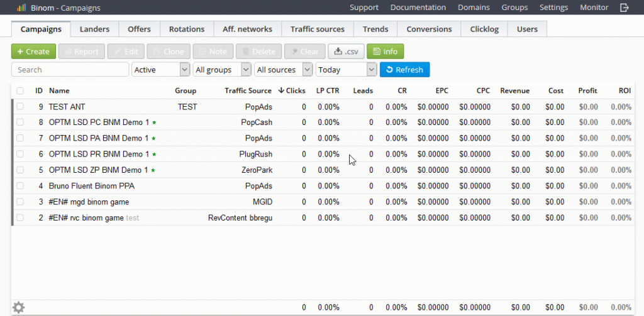Click the green Create button
Viewport: 644px width, 316px height.
[34, 52]
